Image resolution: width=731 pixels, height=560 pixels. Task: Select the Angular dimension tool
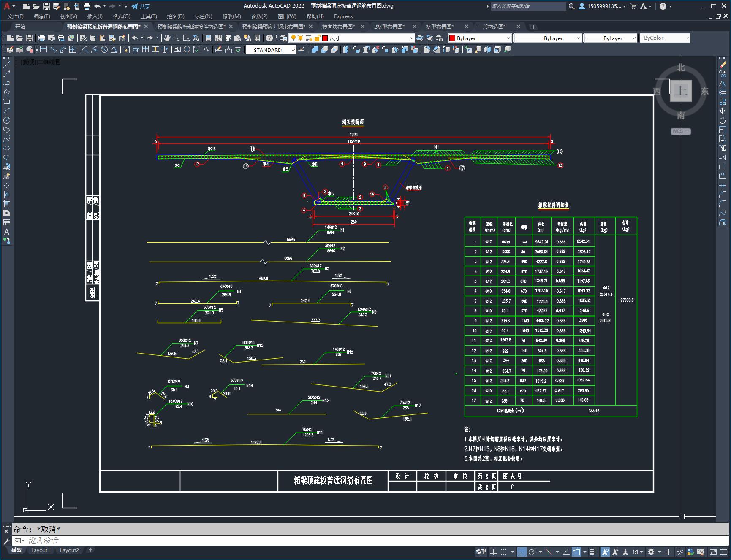click(114, 49)
